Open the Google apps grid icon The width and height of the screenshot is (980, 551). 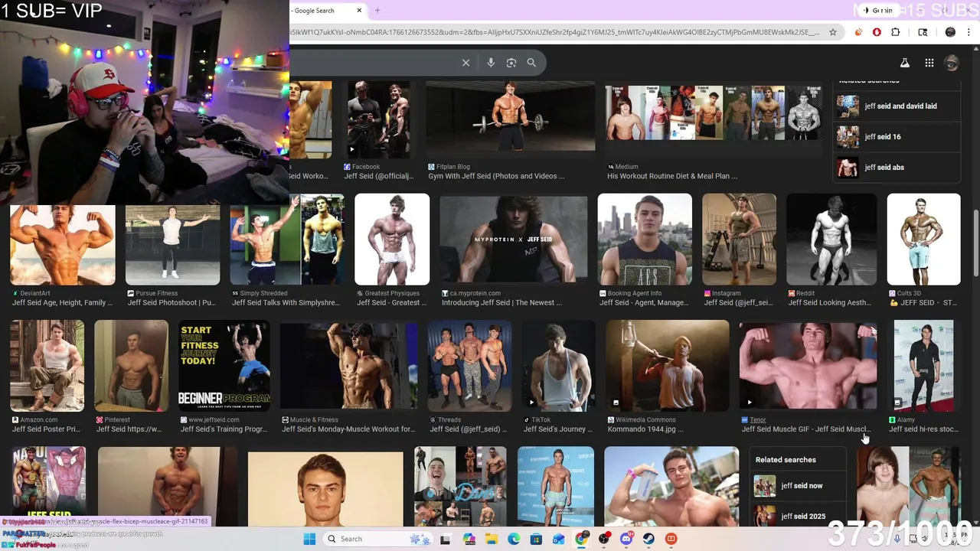tap(929, 64)
